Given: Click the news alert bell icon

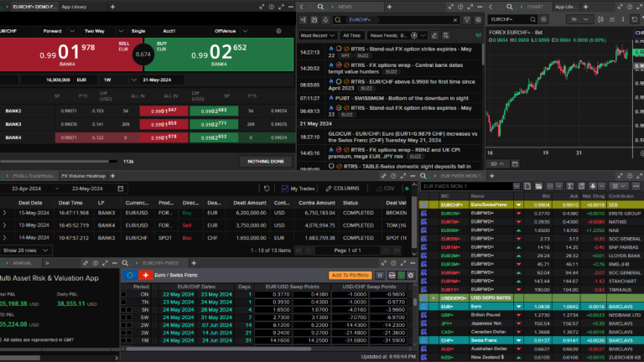Looking at the screenshot, I should (325, 20).
